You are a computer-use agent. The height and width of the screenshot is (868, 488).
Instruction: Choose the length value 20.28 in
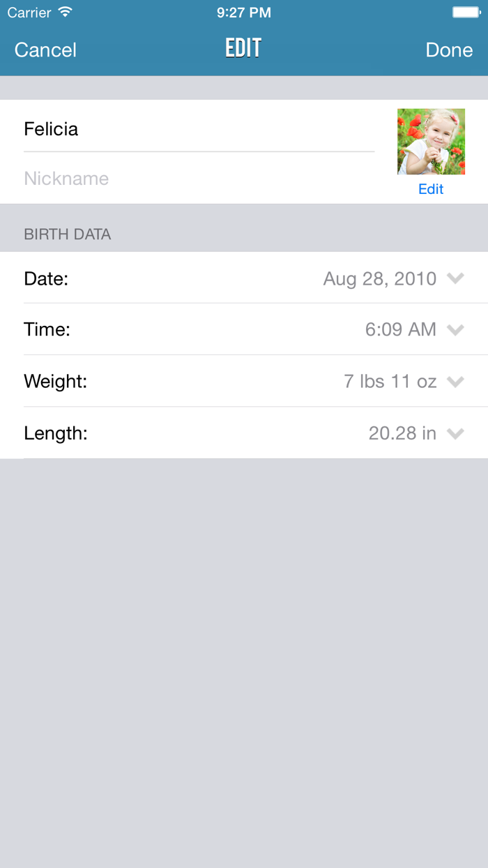[x=402, y=433]
